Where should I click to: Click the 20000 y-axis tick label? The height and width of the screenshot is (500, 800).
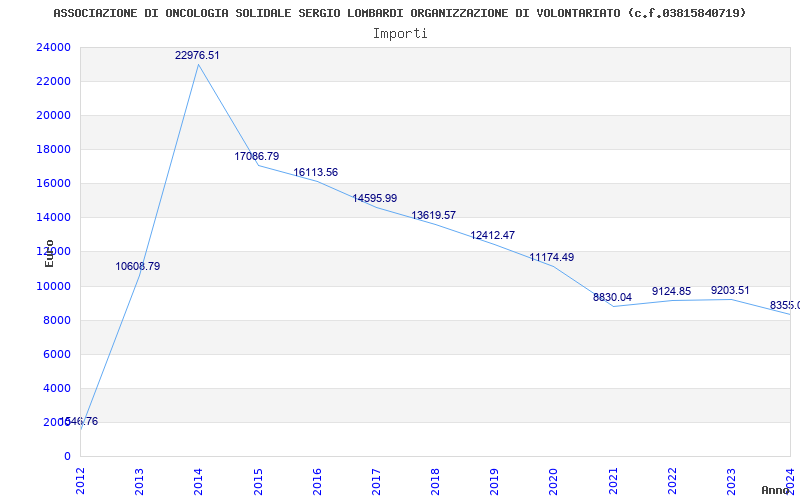(x=54, y=115)
